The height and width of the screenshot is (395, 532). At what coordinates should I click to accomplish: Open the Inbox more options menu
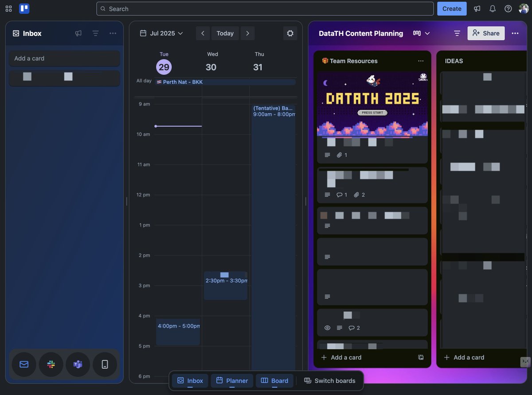(113, 33)
